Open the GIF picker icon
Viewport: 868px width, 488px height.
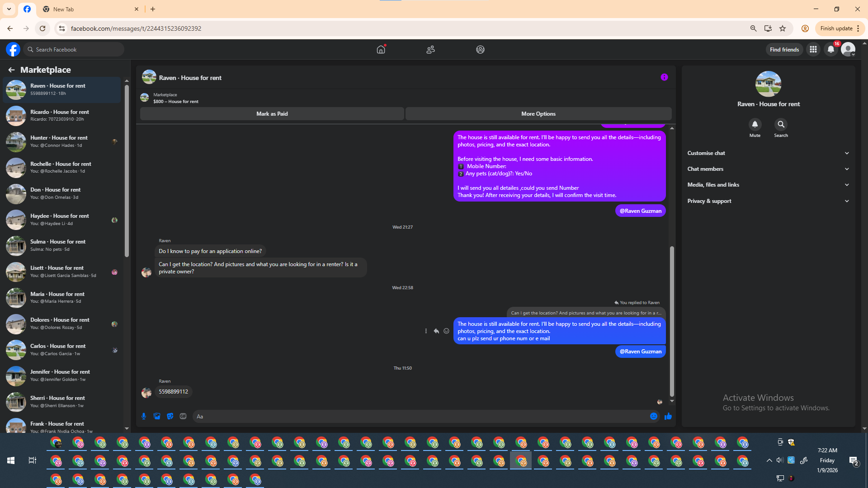(x=183, y=416)
